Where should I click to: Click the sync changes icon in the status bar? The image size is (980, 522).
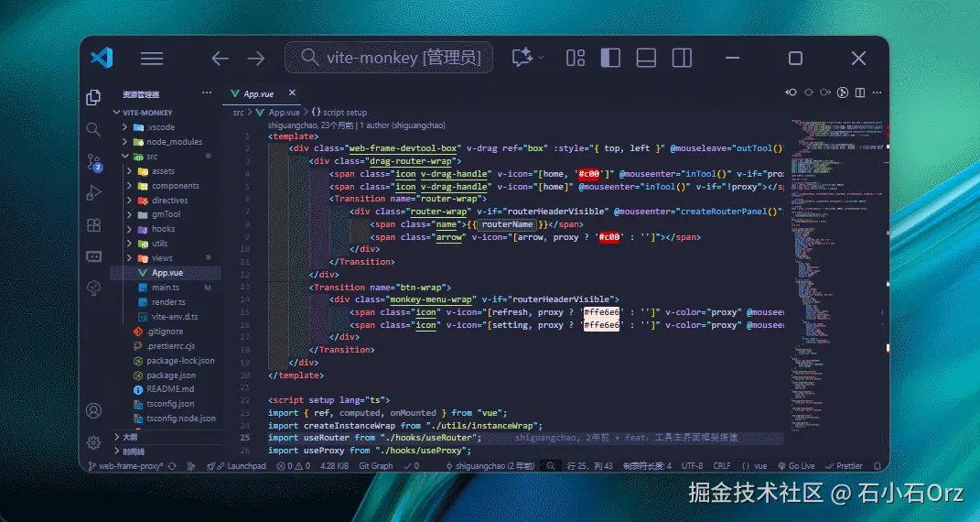coord(172,466)
